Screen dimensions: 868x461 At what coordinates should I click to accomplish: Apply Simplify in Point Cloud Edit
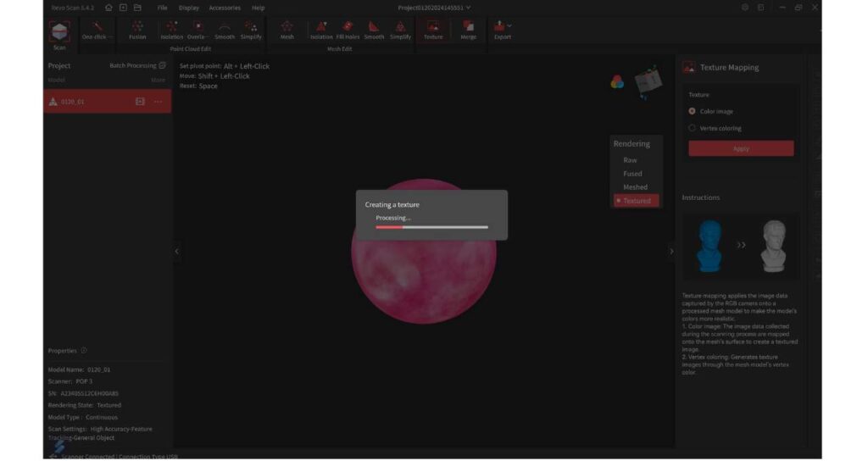point(251,31)
